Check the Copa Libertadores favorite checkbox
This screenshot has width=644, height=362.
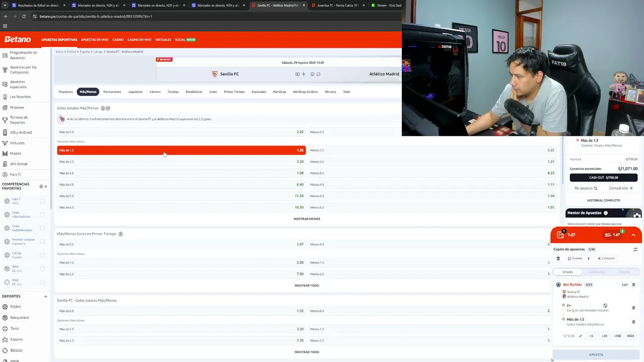[x=42, y=215]
